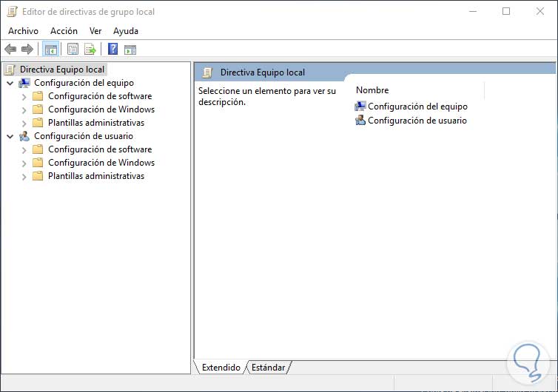Select Configuración de software label under usuario
558x392 pixels.
(100, 149)
